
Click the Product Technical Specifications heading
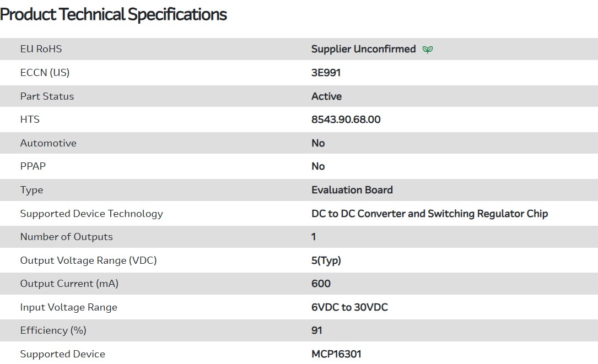tap(114, 14)
